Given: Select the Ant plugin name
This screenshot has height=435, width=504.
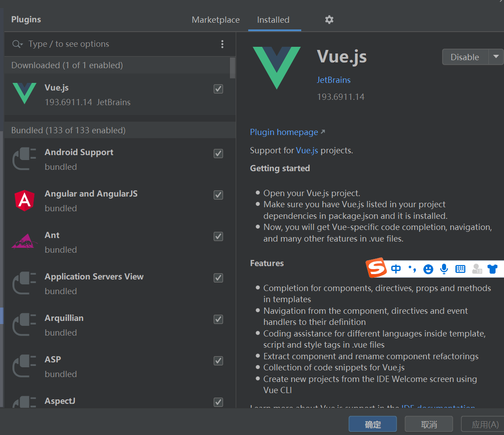Looking at the screenshot, I should [x=52, y=235].
